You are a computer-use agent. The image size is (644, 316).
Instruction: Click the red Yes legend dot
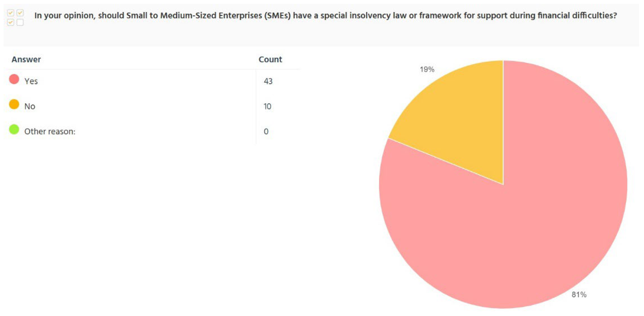(14, 79)
